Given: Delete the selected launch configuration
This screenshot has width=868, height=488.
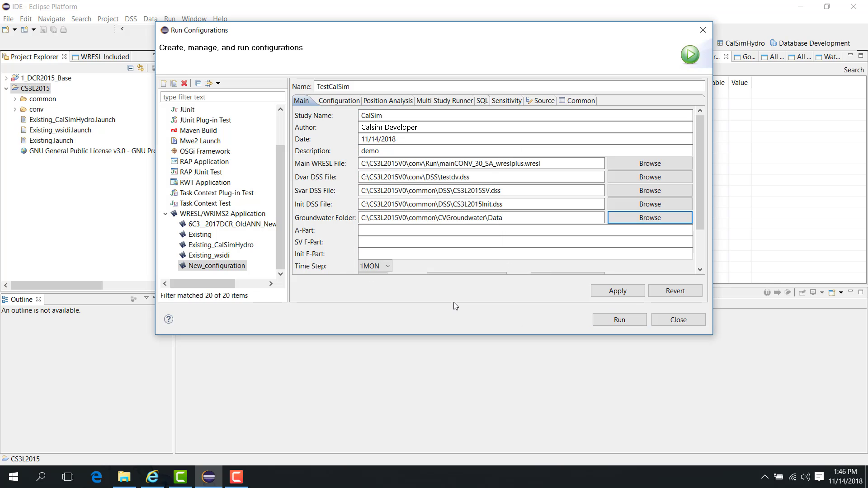Looking at the screenshot, I should (184, 83).
